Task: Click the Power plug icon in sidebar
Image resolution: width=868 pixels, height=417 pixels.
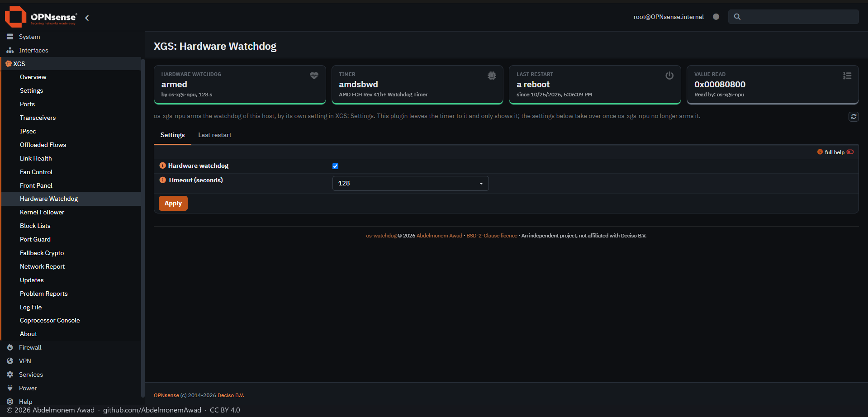Action: (x=10, y=388)
